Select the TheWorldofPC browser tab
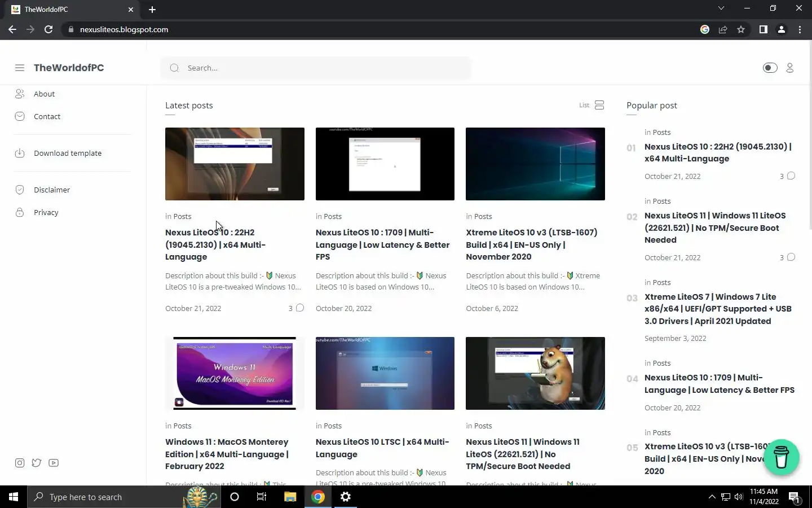The height and width of the screenshot is (508, 812). [73, 10]
